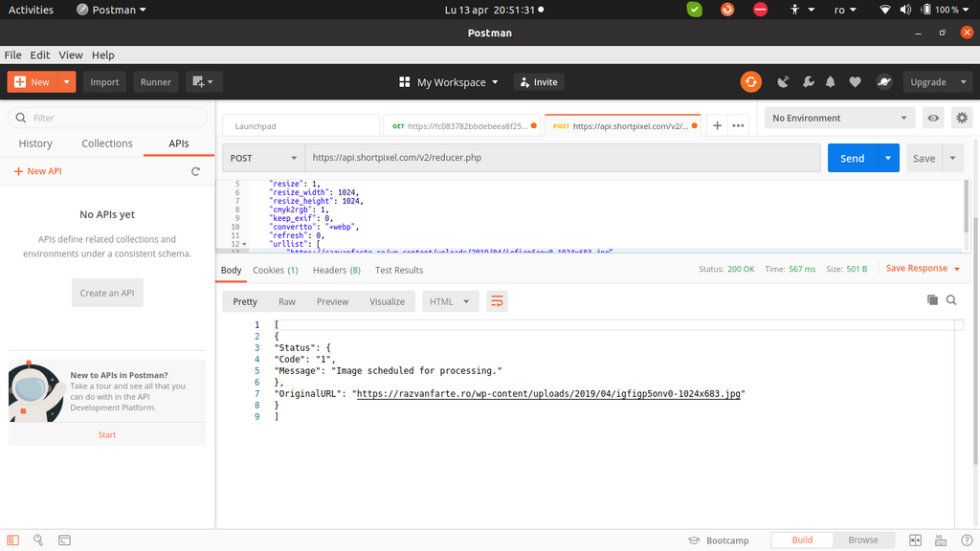Image resolution: width=980 pixels, height=551 pixels.
Task: Open the POST method dropdown
Action: 263,158
